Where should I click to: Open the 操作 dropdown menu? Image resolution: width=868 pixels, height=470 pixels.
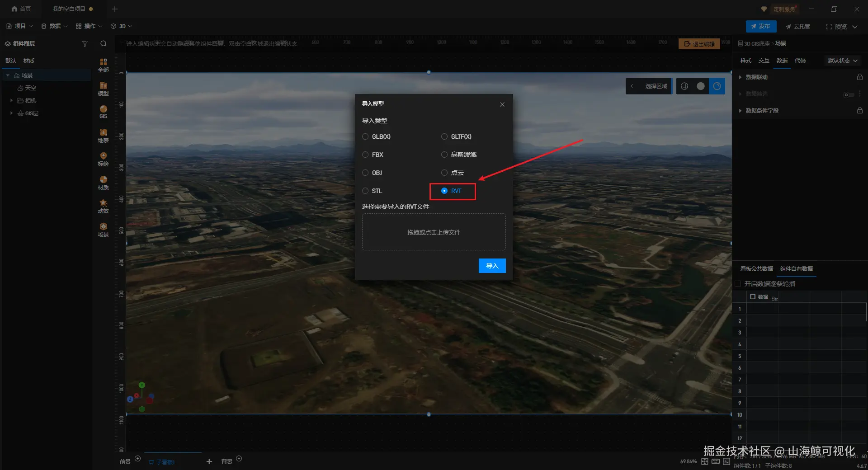89,26
